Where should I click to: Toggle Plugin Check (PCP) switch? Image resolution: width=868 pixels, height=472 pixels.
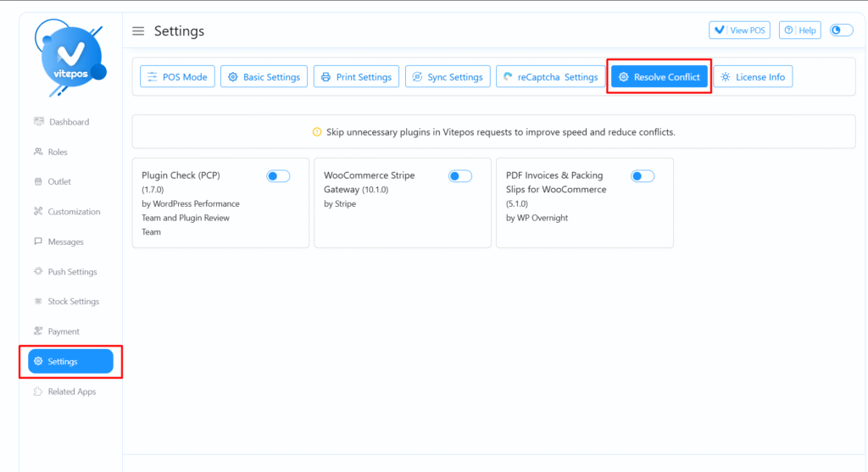[278, 176]
